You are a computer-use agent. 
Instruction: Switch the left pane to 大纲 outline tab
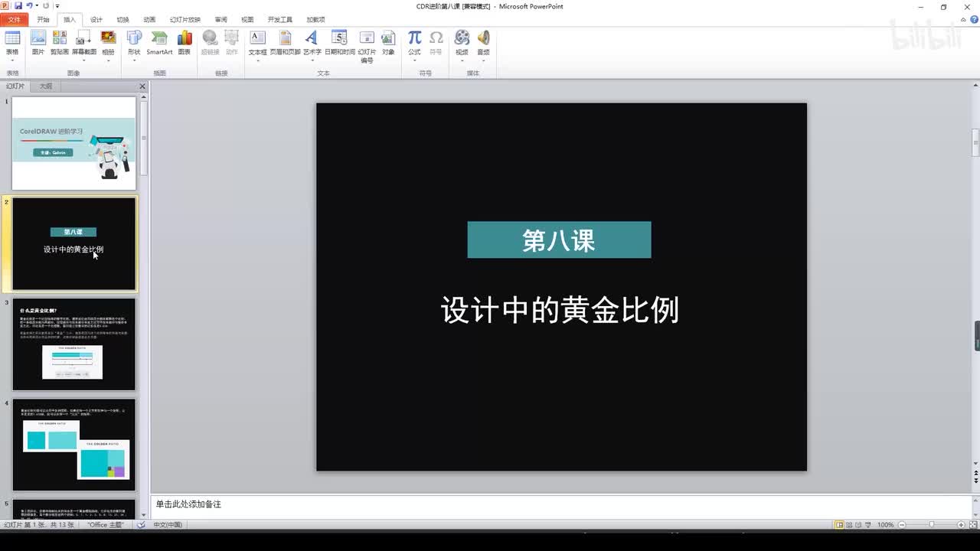(46, 86)
